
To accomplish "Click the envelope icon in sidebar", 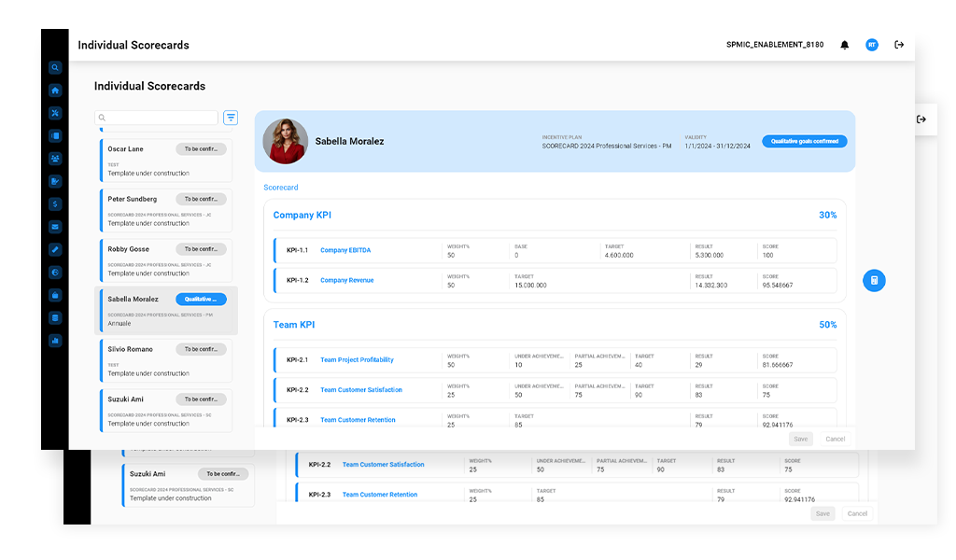I will [55, 227].
